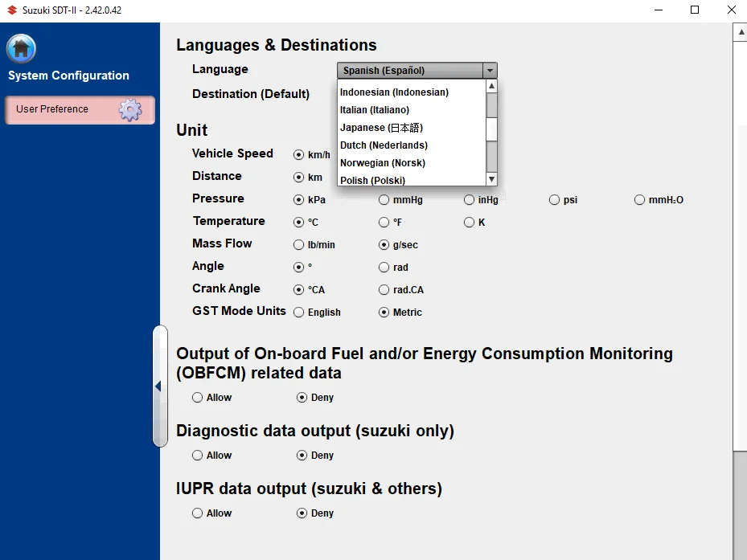The height and width of the screenshot is (560, 747).
Task: Set GST Mode Units to English
Action: tap(299, 313)
